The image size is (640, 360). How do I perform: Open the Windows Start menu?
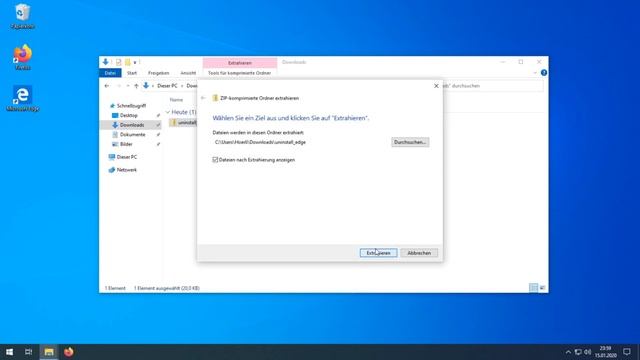(x=9, y=352)
